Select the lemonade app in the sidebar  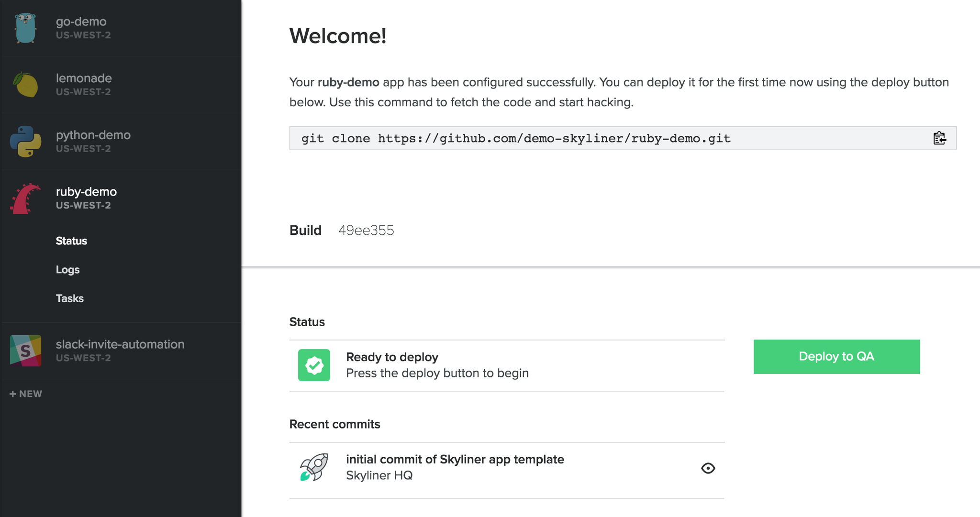tap(84, 78)
